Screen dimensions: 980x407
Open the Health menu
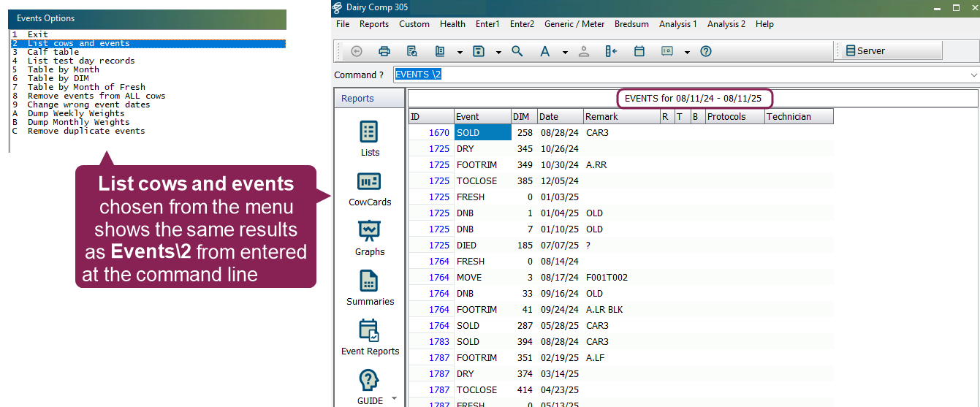[x=452, y=24]
